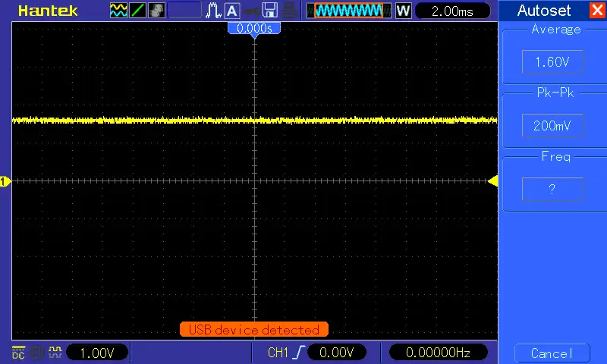Click the green diagonal line icon
This screenshot has width=607, height=364.
pos(137,11)
